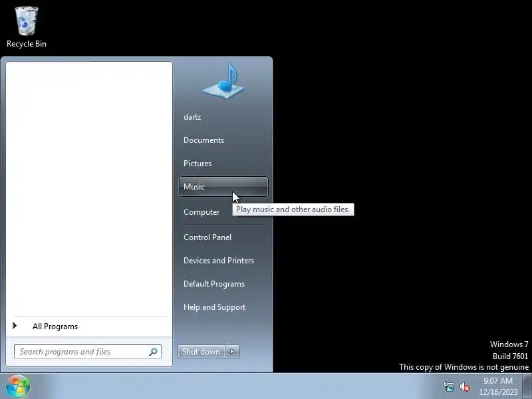Click the Windows Start orb
The image size is (532, 399).
coord(18,386)
